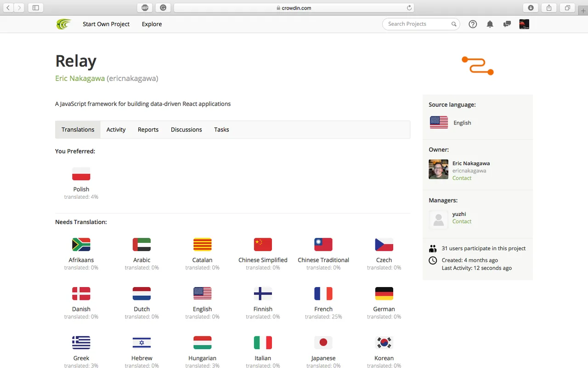Viewport: 588px width, 368px height.
Task: Select the Korean flag icon
Action: coord(384,343)
